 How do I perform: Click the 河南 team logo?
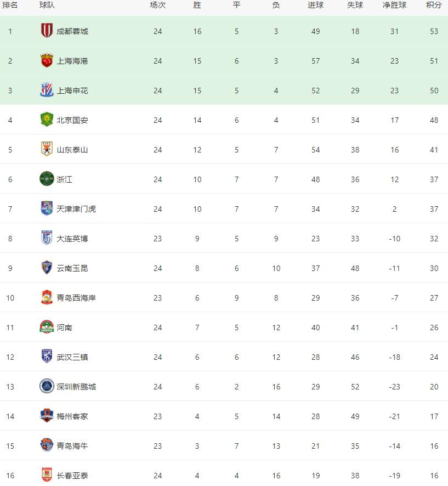47,327
